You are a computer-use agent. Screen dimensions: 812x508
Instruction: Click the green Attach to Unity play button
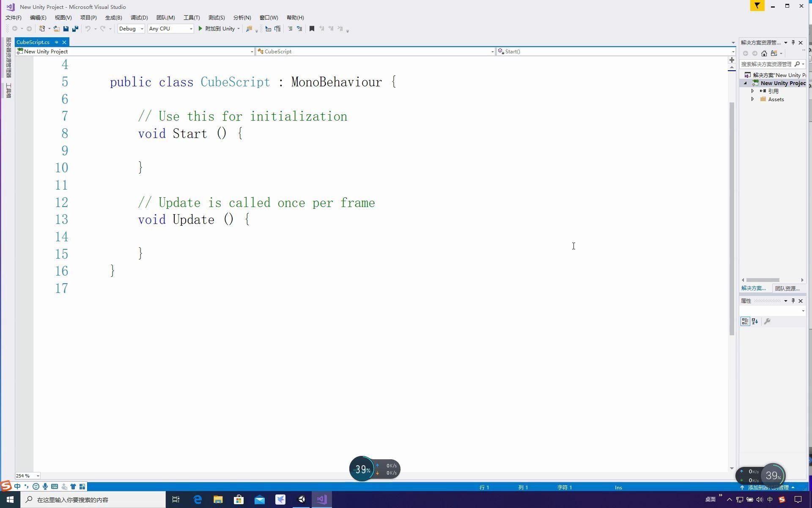coord(200,29)
